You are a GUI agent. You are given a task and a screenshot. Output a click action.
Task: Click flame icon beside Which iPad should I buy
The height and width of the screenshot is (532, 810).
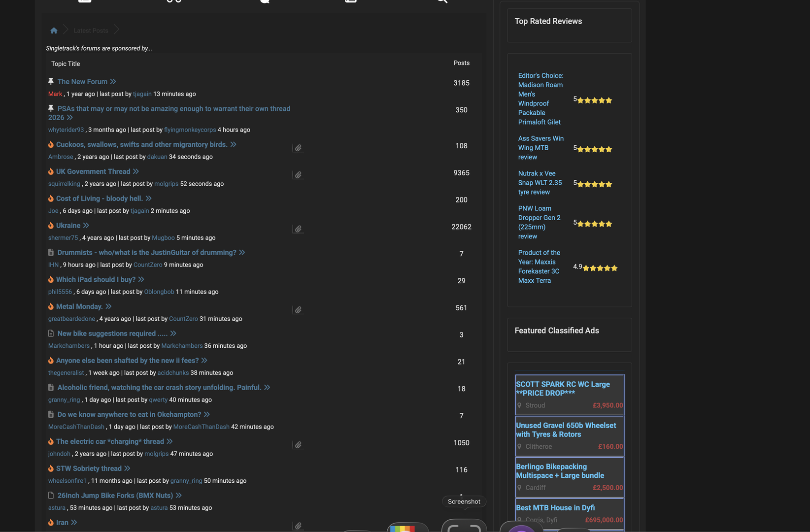pyautogui.click(x=51, y=279)
